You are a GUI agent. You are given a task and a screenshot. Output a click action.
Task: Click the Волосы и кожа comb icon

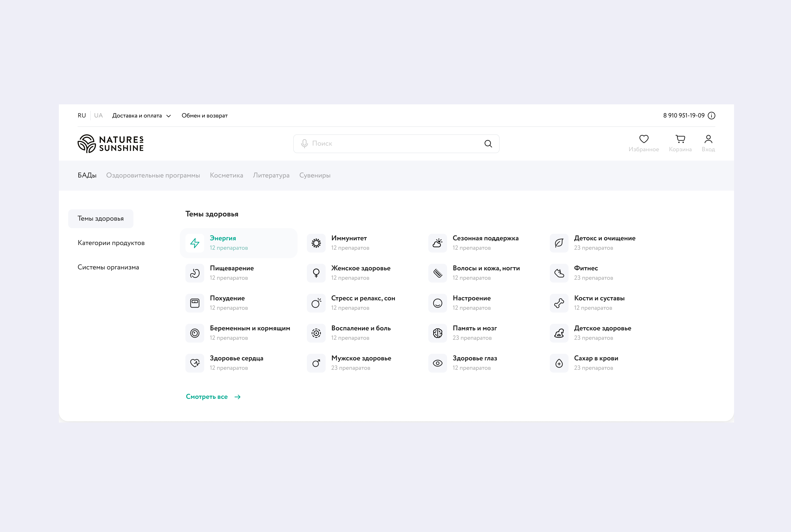pos(437,273)
